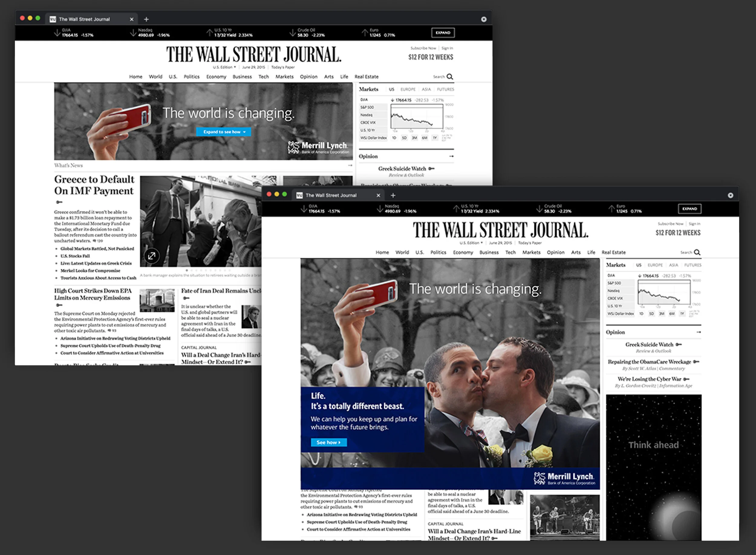Expand the Greece photo with the fullscreen icon
This screenshot has height=555, width=756.
(152, 255)
